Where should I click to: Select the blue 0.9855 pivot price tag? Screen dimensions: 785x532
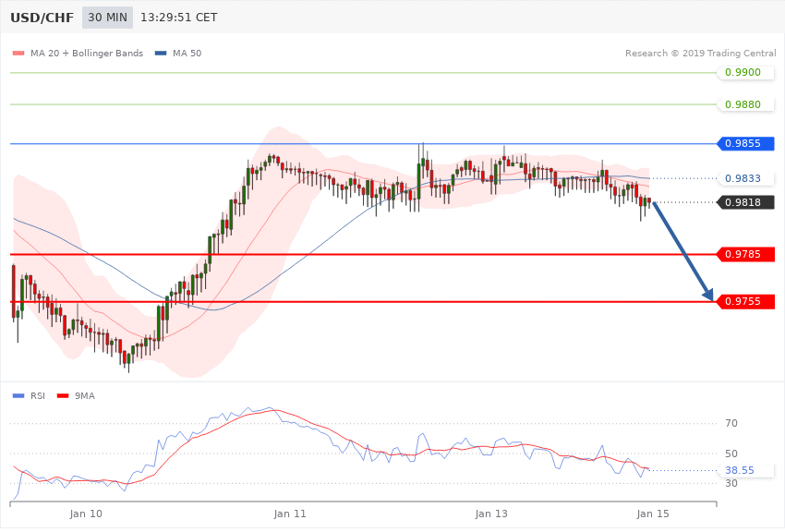(746, 143)
